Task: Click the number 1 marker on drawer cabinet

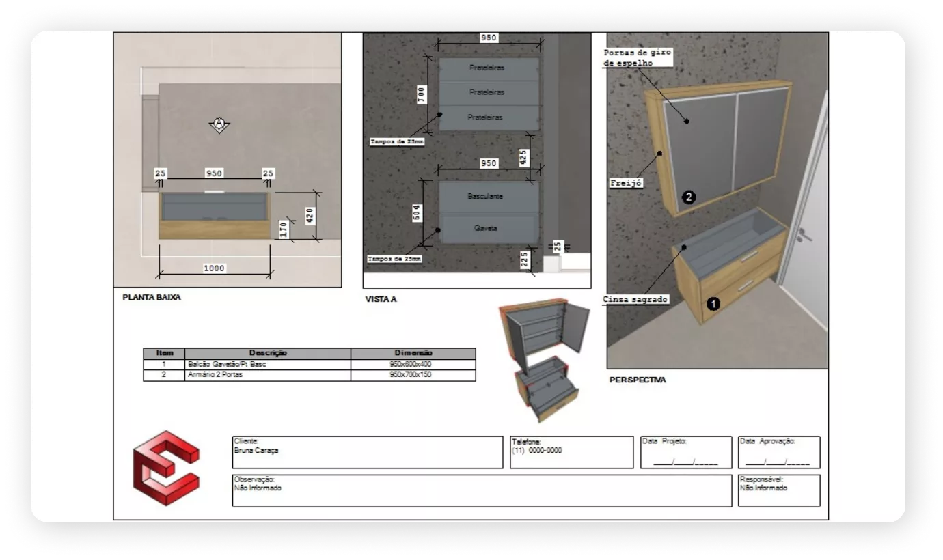Action: pyautogui.click(x=713, y=304)
